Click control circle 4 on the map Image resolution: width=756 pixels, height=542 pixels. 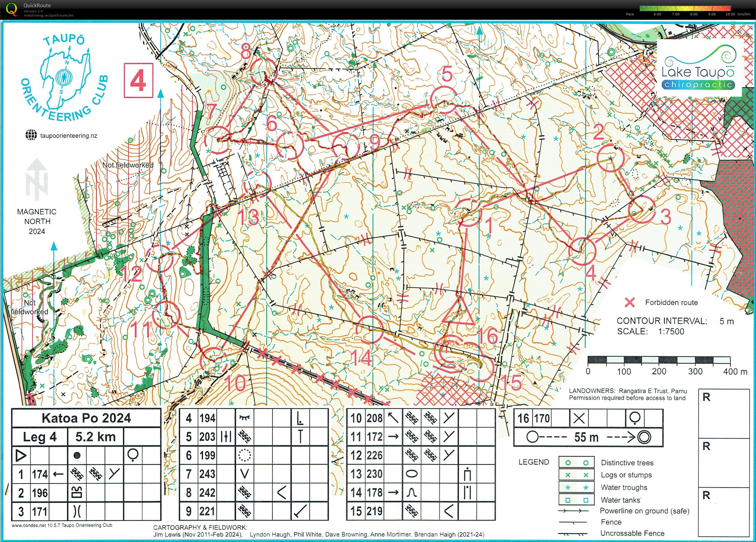582,252
